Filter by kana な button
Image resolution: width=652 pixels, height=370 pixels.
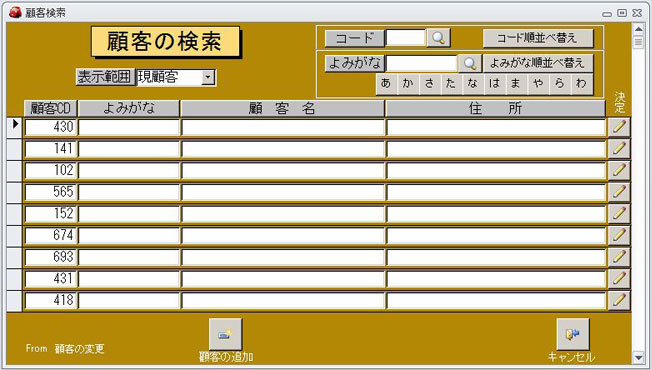click(x=473, y=84)
